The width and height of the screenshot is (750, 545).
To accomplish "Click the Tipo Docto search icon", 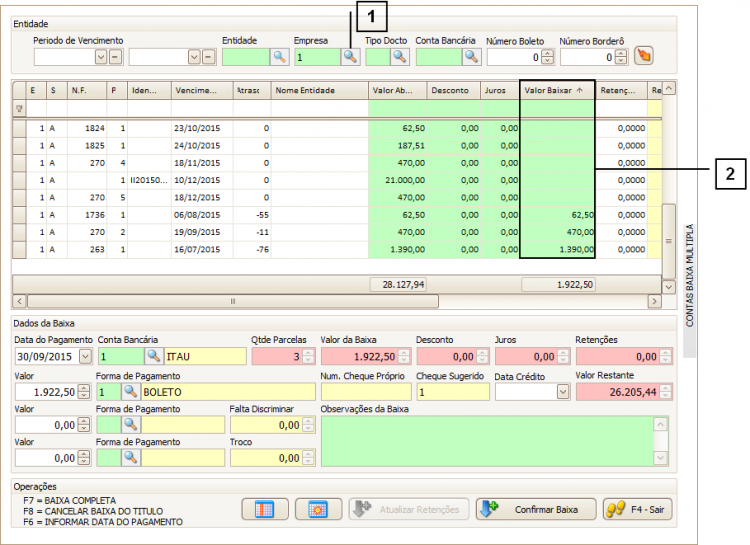I will tap(399, 58).
